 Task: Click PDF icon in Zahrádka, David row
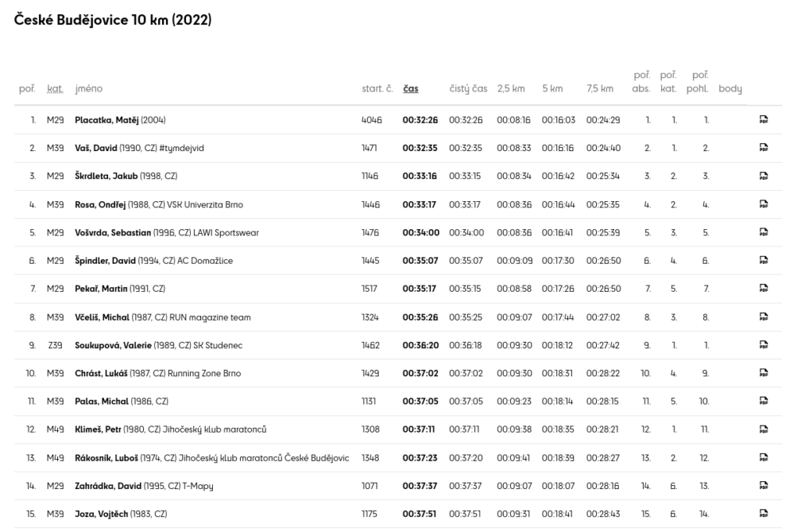(763, 486)
